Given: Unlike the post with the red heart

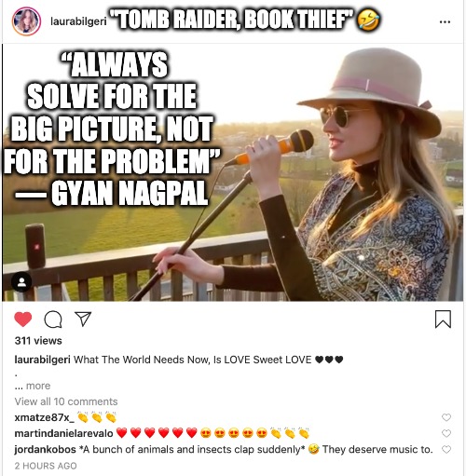Looking at the screenshot, I should tap(23, 320).
